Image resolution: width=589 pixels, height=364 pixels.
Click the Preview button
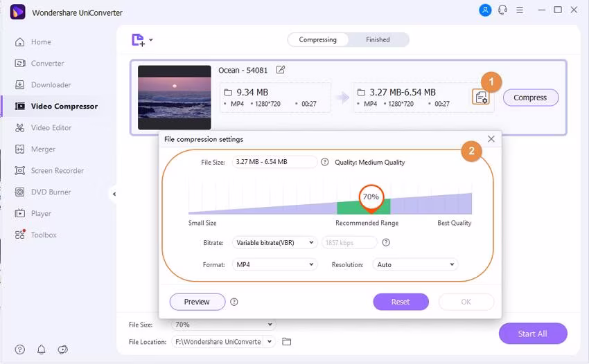(x=197, y=302)
